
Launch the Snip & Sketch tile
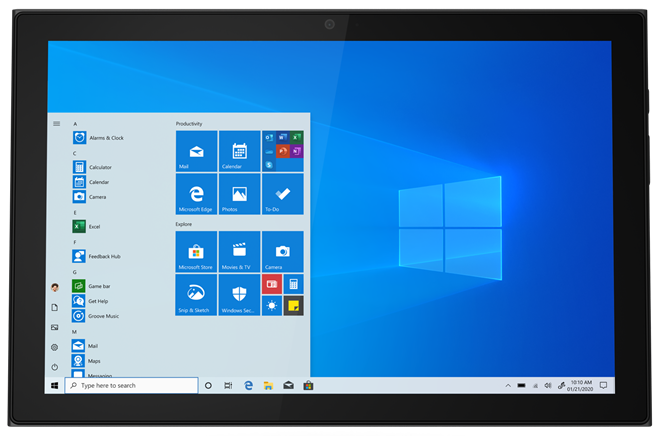pos(197,295)
